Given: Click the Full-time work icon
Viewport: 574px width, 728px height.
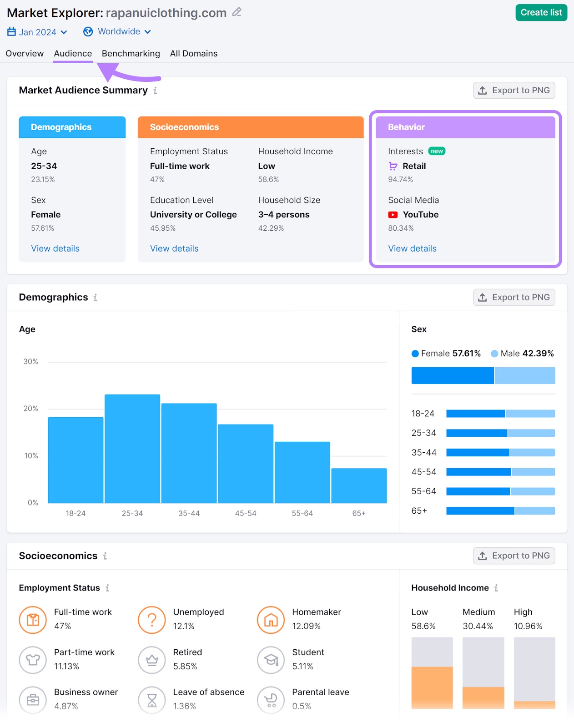Looking at the screenshot, I should tap(33, 620).
